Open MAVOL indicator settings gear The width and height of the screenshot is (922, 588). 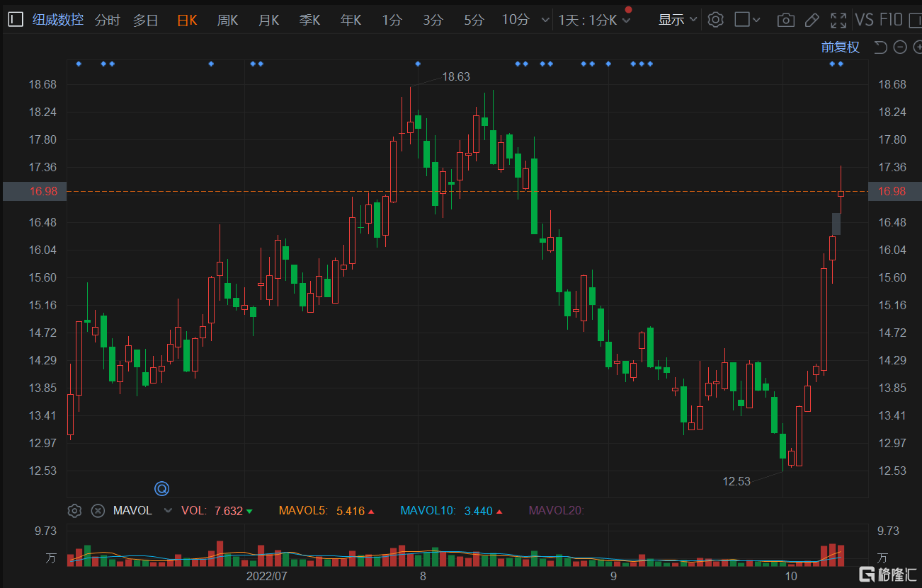[x=74, y=510]
